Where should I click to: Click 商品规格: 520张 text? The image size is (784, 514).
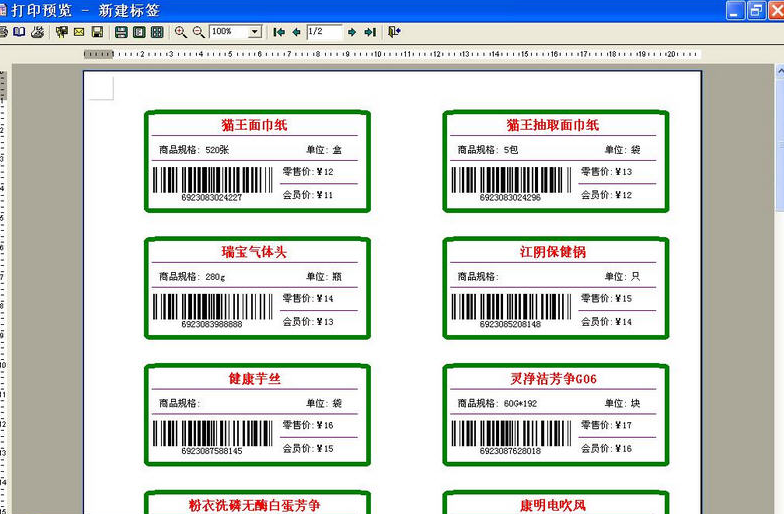pyautogui.click(x=194, y=150)
